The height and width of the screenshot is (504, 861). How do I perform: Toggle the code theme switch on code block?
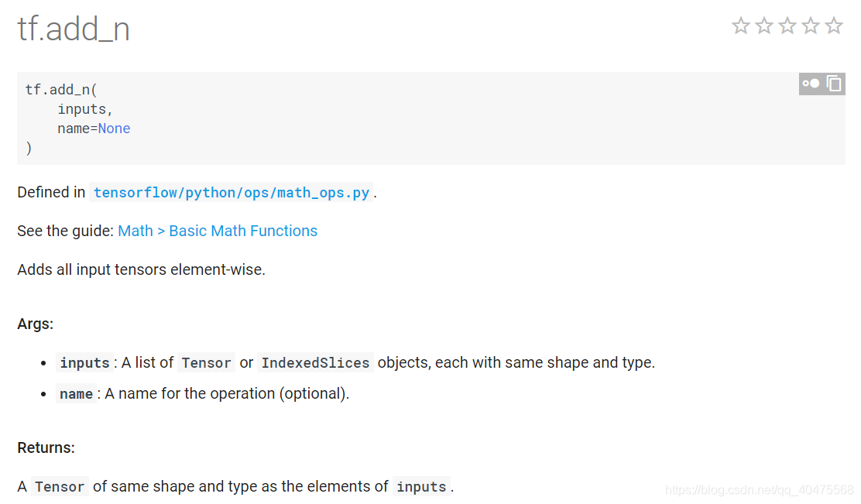[x=811, y=84]
